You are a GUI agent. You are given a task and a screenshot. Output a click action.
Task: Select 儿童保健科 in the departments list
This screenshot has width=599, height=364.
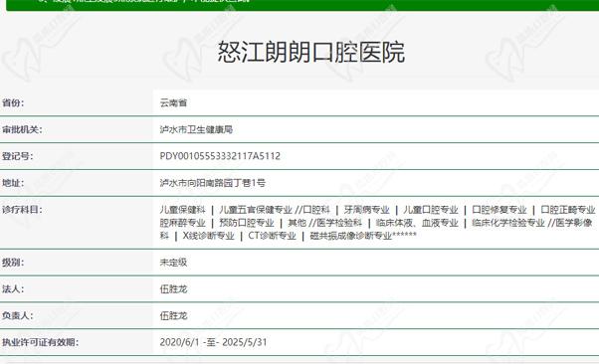[x=183, y=210]
